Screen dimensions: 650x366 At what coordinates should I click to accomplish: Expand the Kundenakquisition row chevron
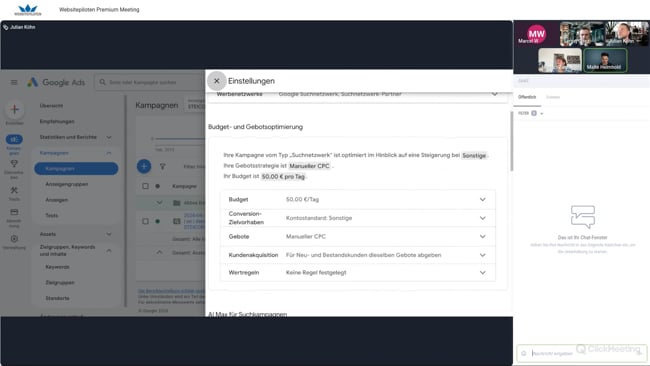483,255
